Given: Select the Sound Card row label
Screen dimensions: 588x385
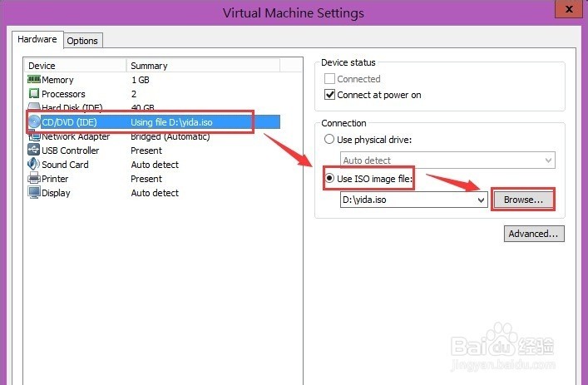Looking at the screenshot, I should tap(65, 165).
